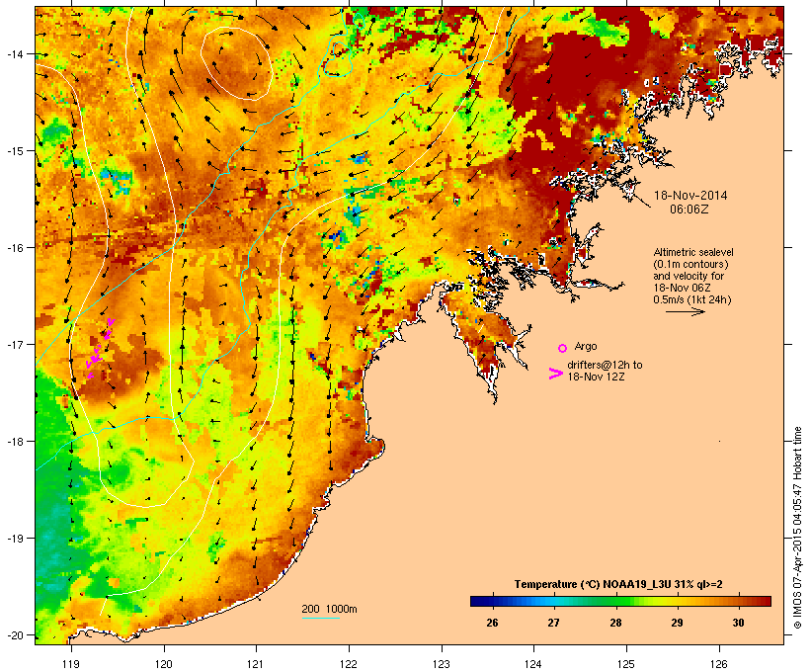Click the velocity scale arrow legend
Screen dimensions: 810x672
tap(685, 311)
